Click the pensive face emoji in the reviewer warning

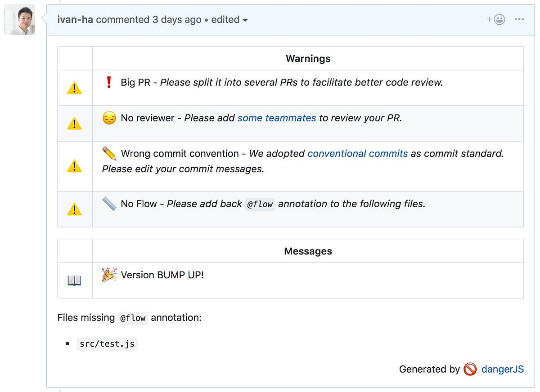[108, 118]
